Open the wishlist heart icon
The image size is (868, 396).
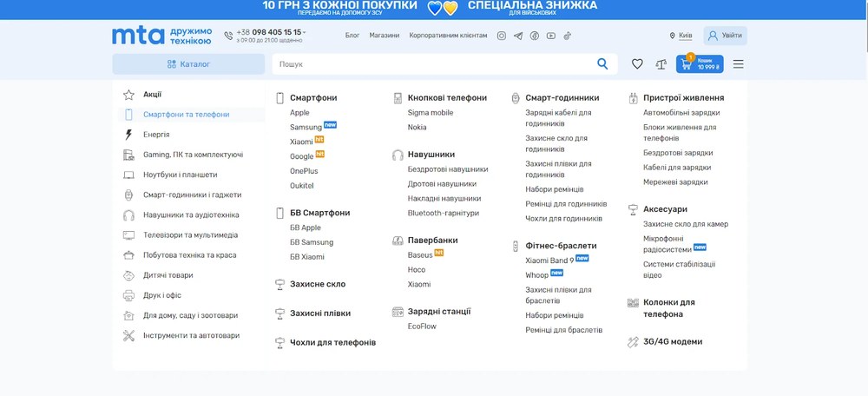[x=637, y=63]
